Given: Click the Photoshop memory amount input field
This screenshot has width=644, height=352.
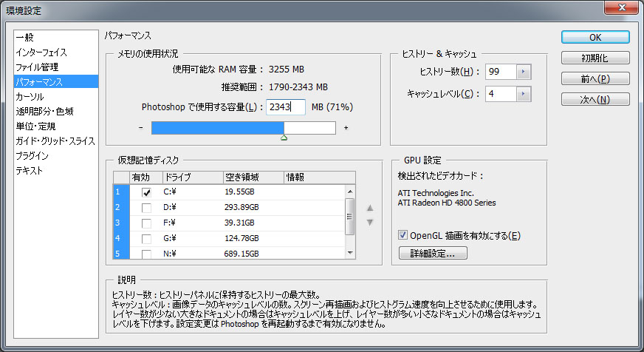Looking at the screenshot, I should tap(285, 107).
